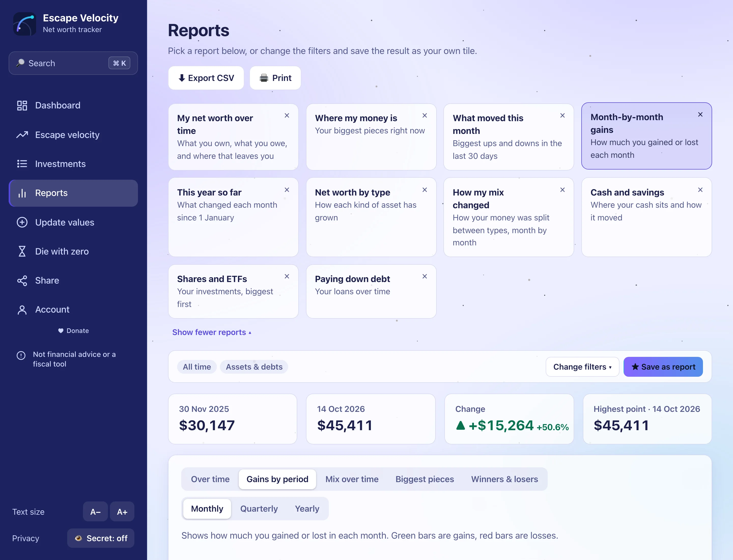Screen dimensions: 733x560
Task: Open the Shares and ETFs report tile
Action: click(233, 292)
